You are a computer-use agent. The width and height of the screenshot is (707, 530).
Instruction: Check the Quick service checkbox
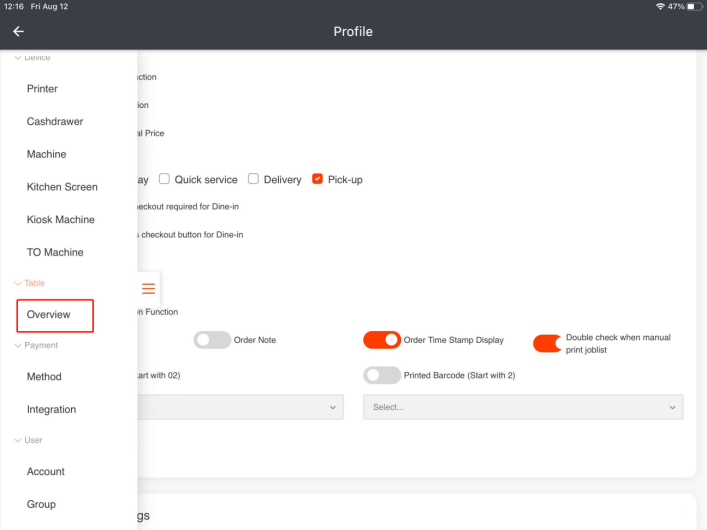click(x=164, y=180)
